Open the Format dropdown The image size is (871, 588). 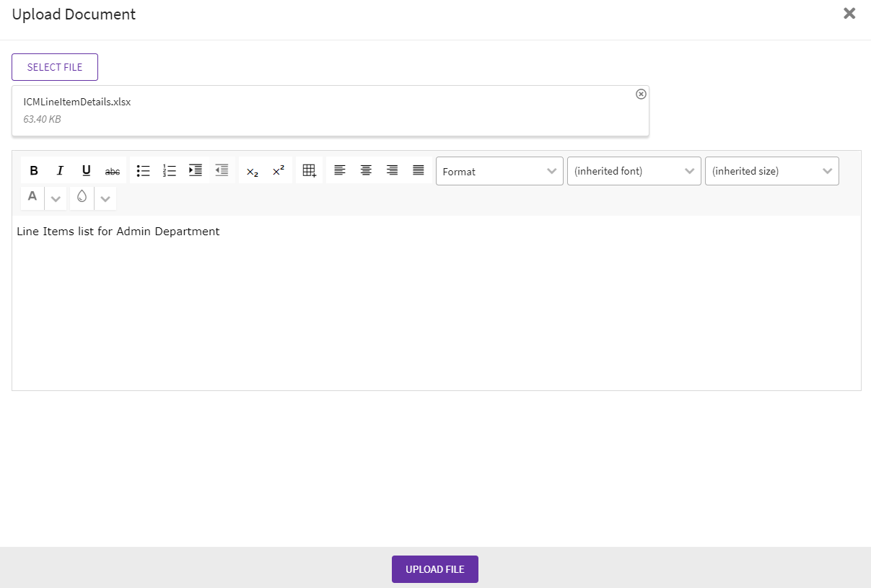point(499,171)
